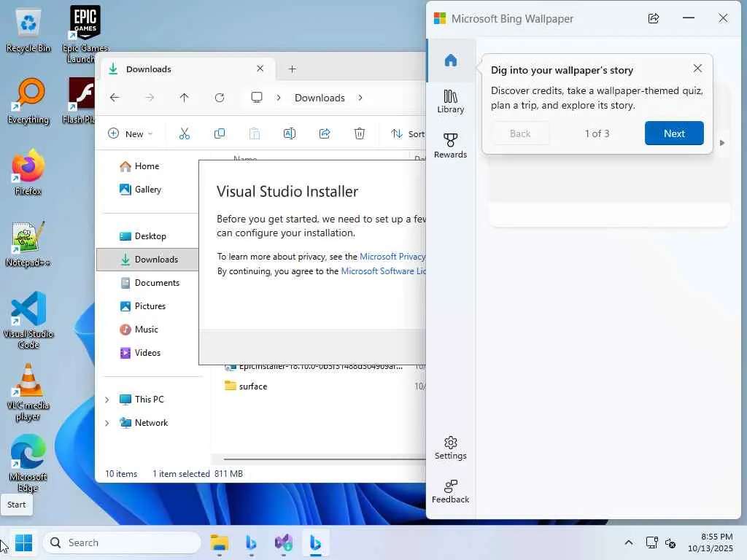Select the Downloads tab title

click(149, 69)
